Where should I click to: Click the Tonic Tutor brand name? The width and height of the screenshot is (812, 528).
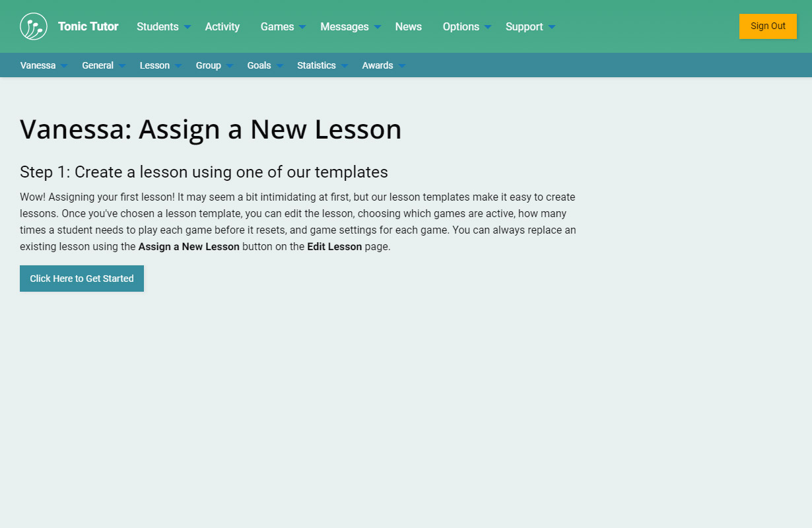coord(88,26)
